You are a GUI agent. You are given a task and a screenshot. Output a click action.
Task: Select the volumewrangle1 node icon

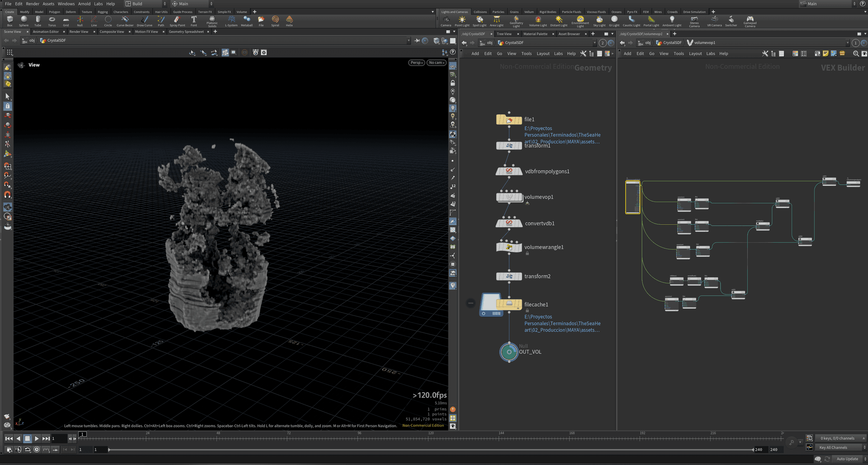[509, 247]
